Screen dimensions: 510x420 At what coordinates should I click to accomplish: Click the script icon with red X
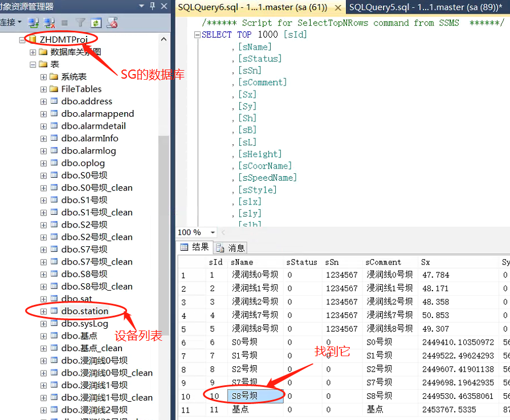point(112,23)
